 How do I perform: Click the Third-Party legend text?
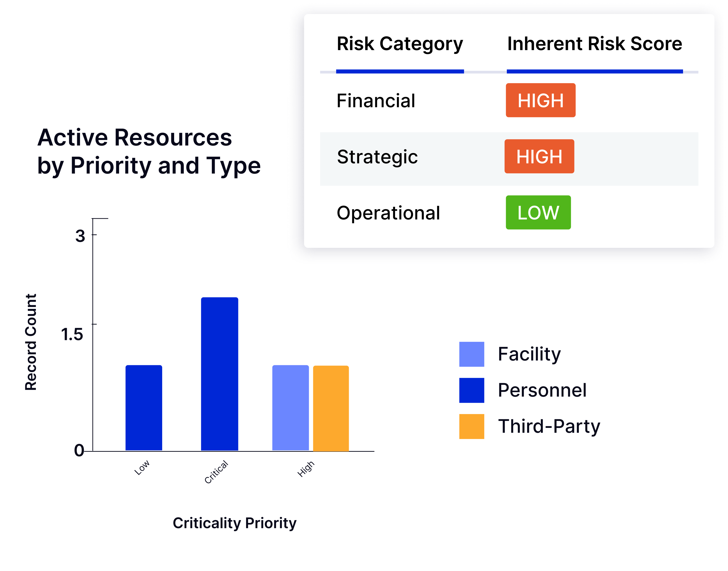tap(549, 426)
